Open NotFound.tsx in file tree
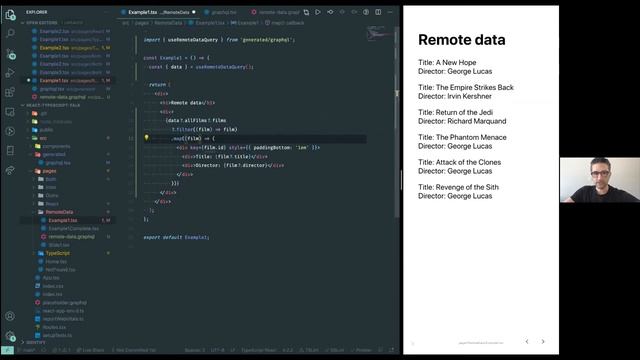640x360 pixels. point(60,269)
